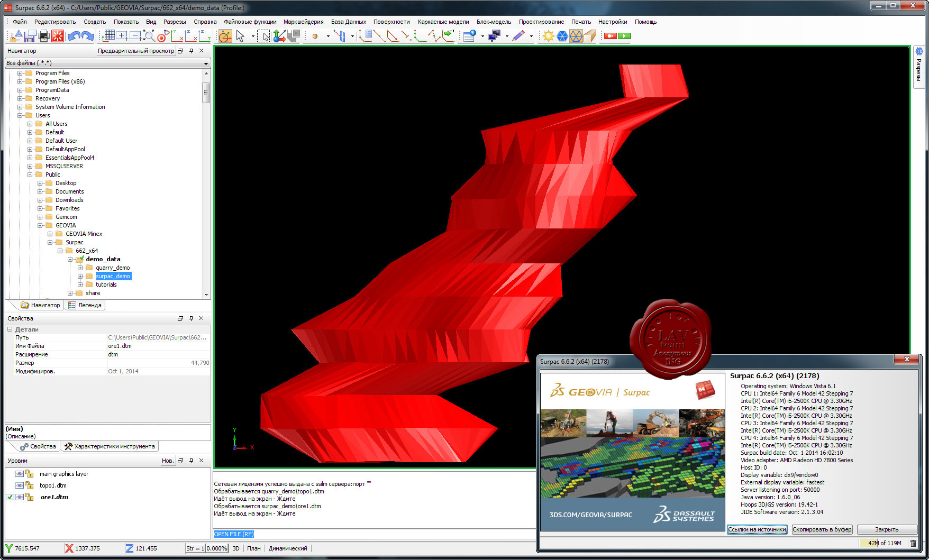Screen dimensions: 929x560
Task: Toggle the 3D mode in status bar
Action: point(236,548)
